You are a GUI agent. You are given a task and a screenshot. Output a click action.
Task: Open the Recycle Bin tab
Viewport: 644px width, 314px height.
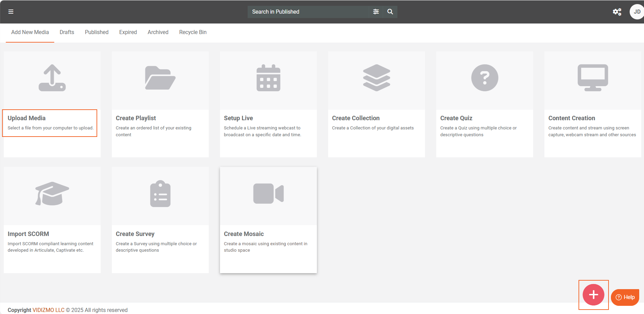click(x=193, y=32)
